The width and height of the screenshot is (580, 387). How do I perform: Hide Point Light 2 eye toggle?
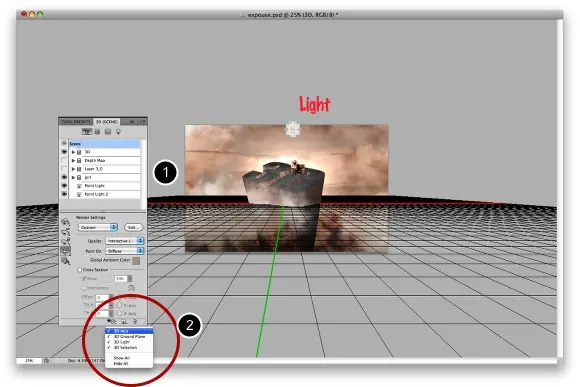click(x=64, y=194)
